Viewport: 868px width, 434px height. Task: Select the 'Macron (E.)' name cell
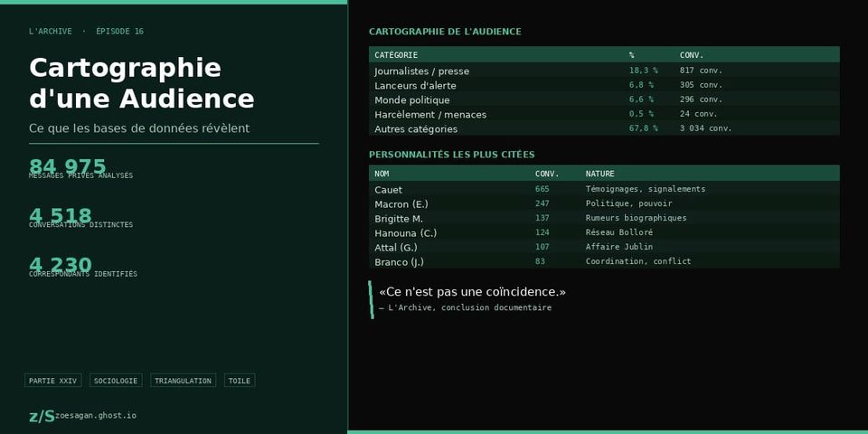(x=401, y=203)
